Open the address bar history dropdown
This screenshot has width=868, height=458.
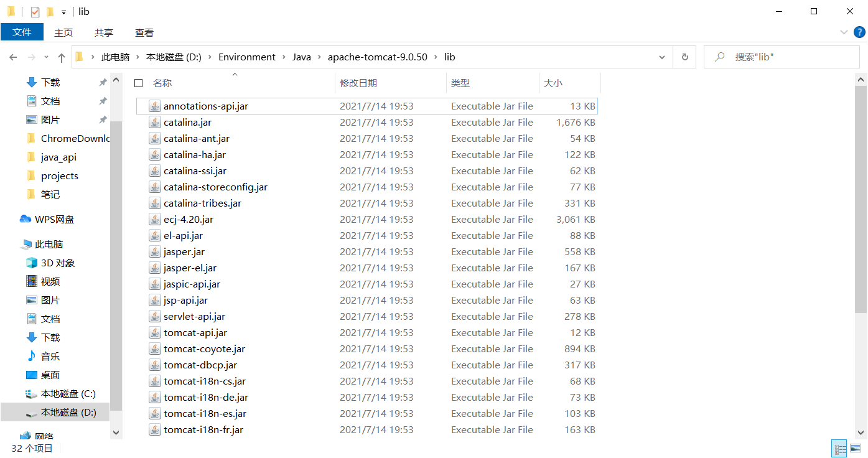661,57
